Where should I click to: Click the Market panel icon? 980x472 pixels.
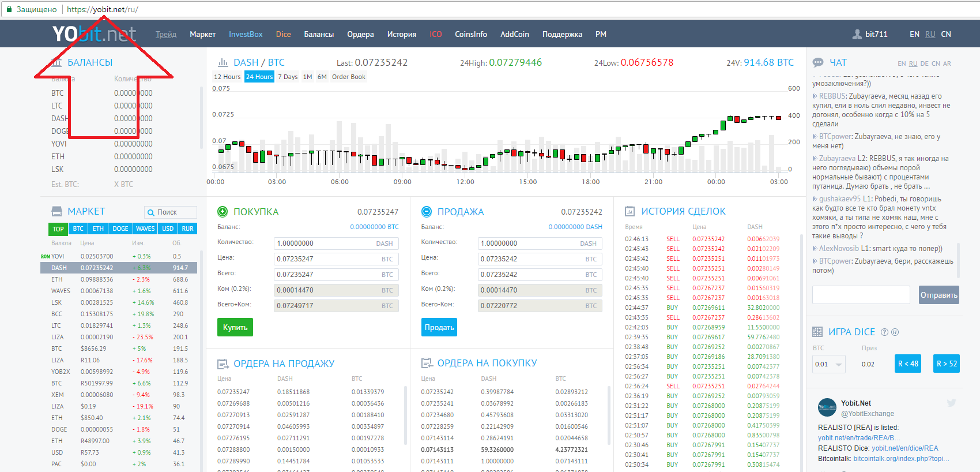point(56,211)
